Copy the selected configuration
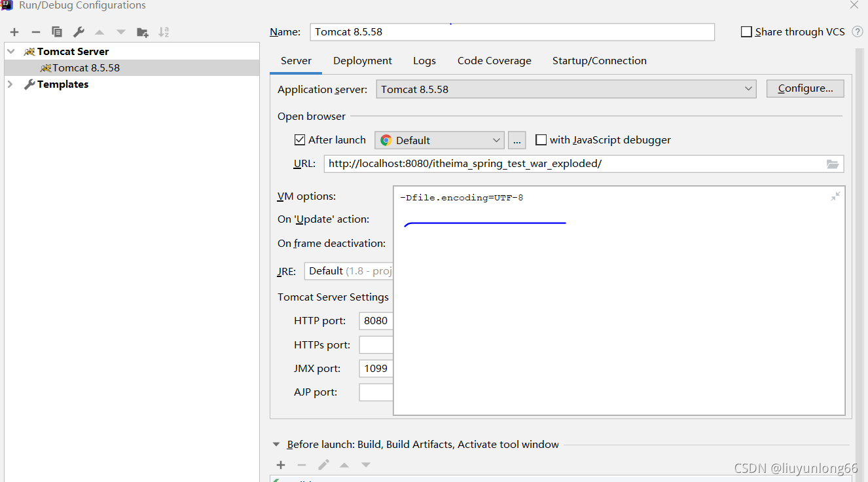The image size is (868, 482). click(x=57, y=32)
